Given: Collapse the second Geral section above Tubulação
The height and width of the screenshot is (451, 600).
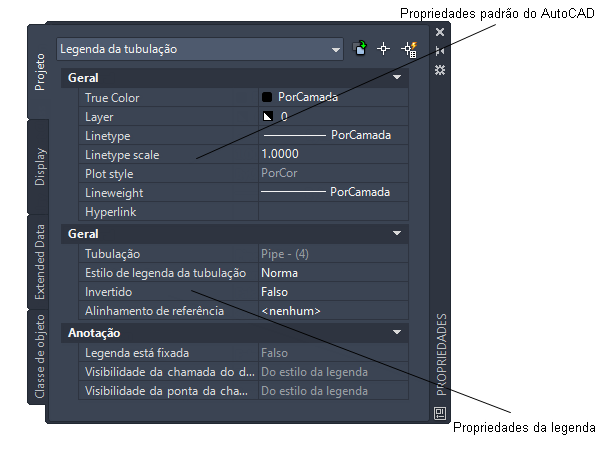Looking at the screenshot, I should (x=397, y=233).
